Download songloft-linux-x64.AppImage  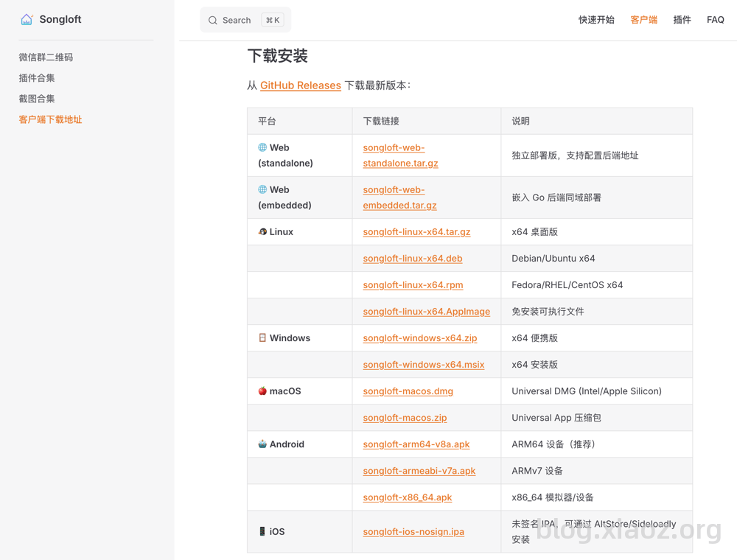pos(426,312)
